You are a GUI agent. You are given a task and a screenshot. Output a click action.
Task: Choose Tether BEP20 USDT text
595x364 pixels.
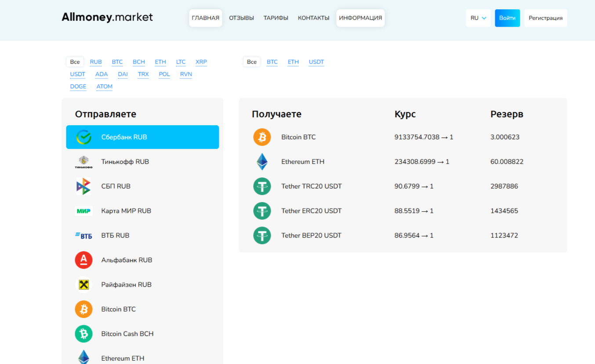tap(311, 235)
